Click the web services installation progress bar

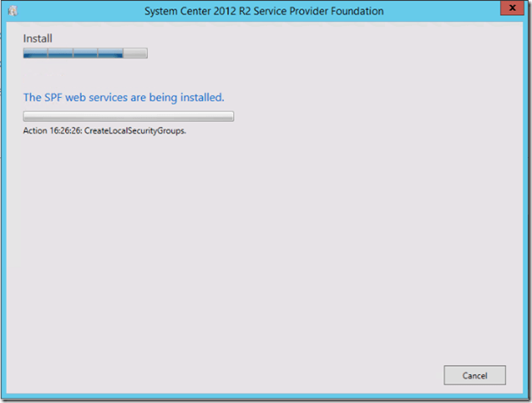click(x=128, y=117)
